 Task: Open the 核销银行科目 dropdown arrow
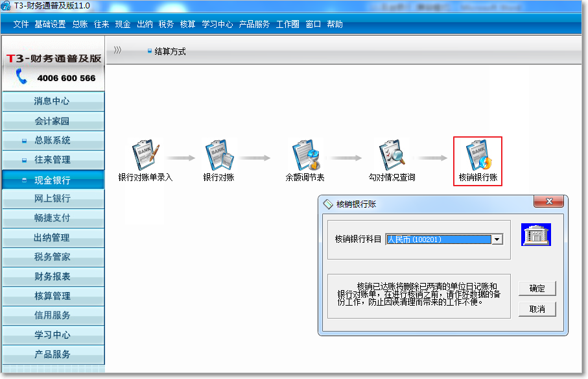tap(497, 239)
